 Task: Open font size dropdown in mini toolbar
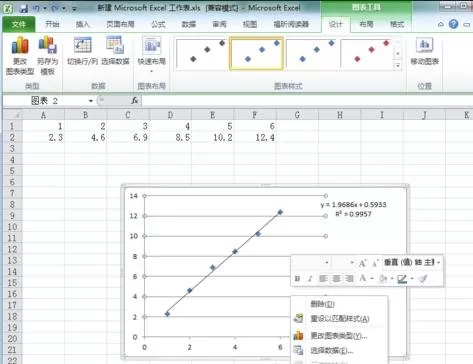352,263
